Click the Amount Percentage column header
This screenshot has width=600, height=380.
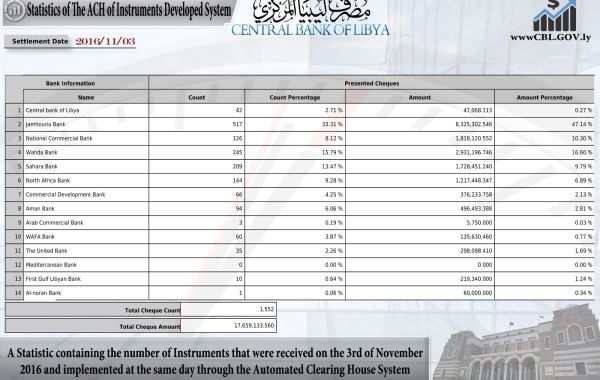545,97
